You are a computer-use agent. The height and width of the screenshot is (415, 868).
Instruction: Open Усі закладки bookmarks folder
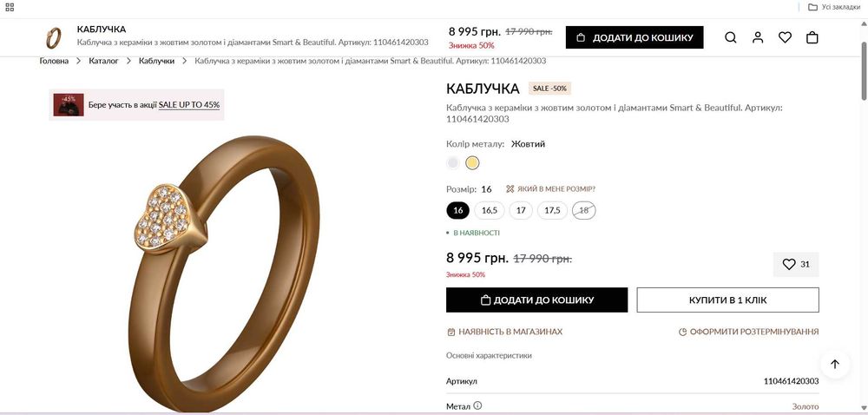834,7
